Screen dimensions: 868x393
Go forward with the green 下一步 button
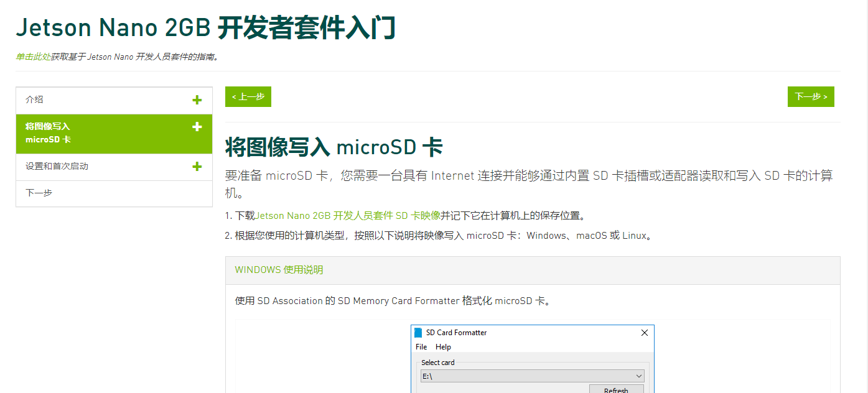[x=811, y=96]
